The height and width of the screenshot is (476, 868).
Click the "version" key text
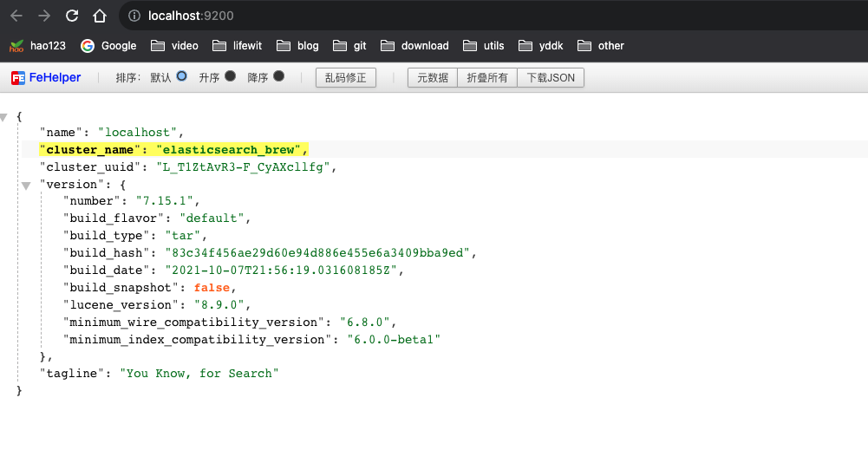click(x=71, y=185)
